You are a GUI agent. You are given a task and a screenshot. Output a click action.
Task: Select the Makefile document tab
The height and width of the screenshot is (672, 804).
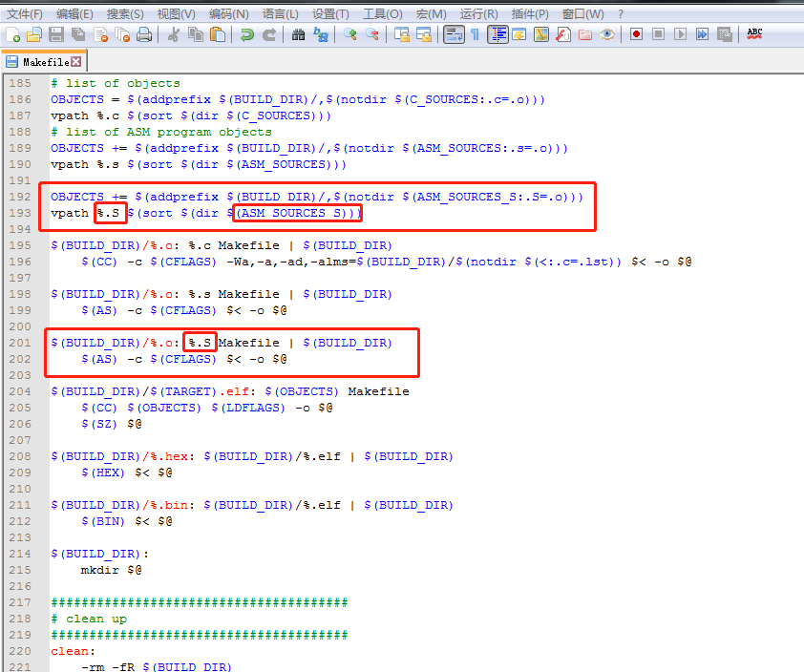[45, 61]
